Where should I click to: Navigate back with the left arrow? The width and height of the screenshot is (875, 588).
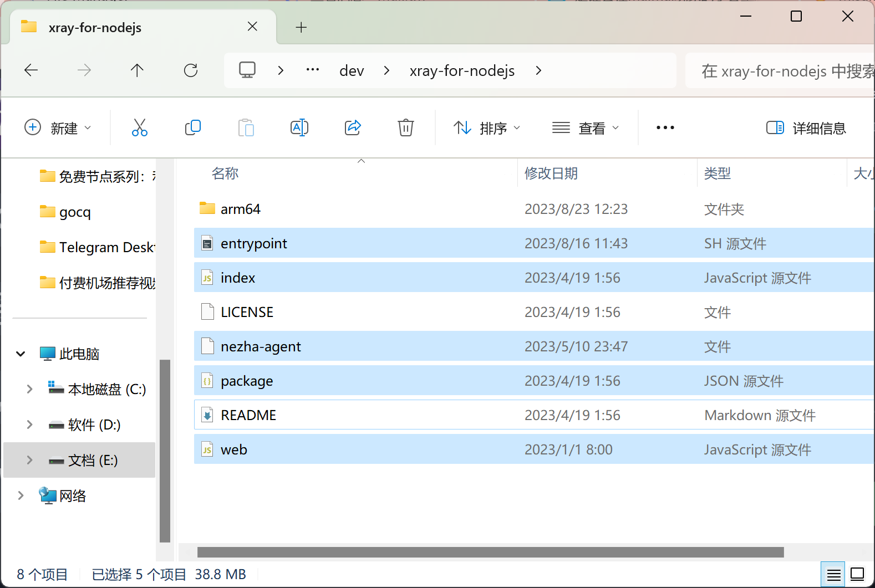pos(31,70)
